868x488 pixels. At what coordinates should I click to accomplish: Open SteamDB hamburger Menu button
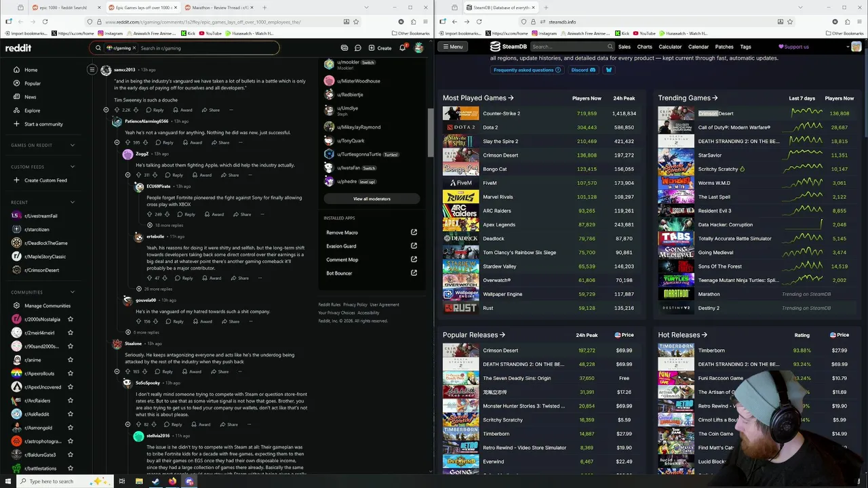coord(452,47)
